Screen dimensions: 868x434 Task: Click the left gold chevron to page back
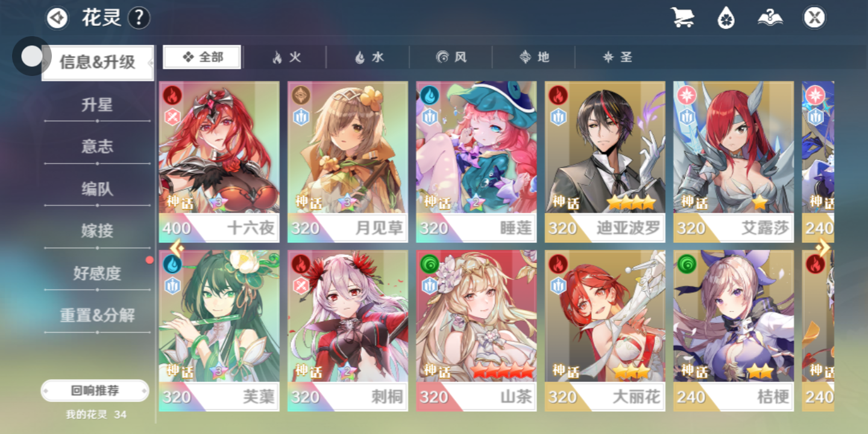(175, 247)
